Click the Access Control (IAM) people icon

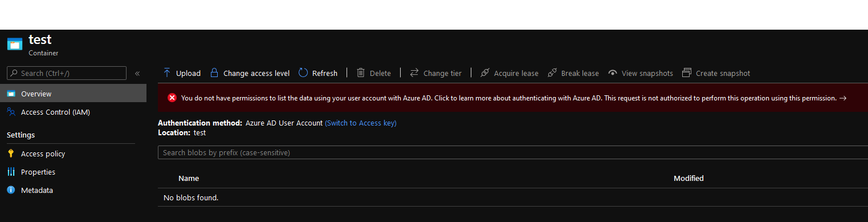point(11,112)
